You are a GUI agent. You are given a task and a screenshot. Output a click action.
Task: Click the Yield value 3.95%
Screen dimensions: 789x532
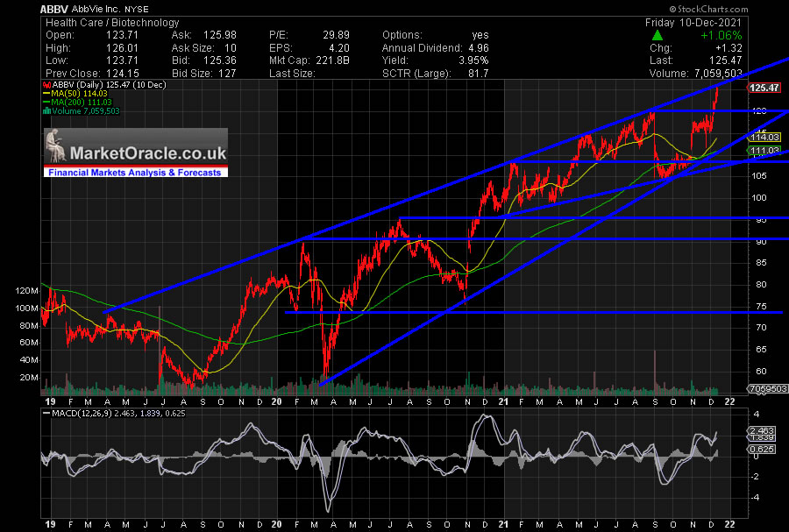point(473,60)
